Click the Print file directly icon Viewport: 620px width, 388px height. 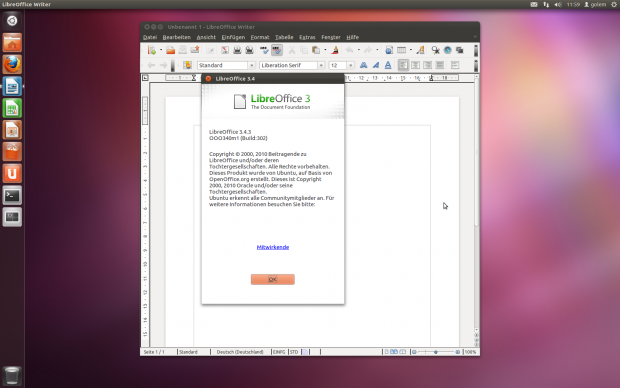coord(237,50)
